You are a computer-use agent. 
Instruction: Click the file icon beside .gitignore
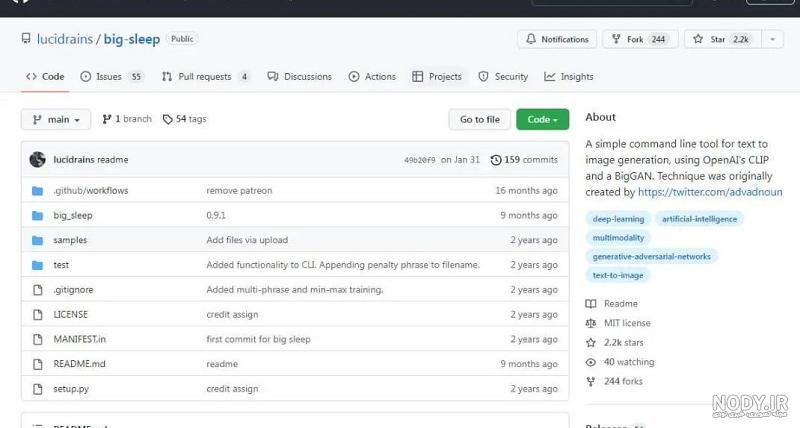pos(37,290)
